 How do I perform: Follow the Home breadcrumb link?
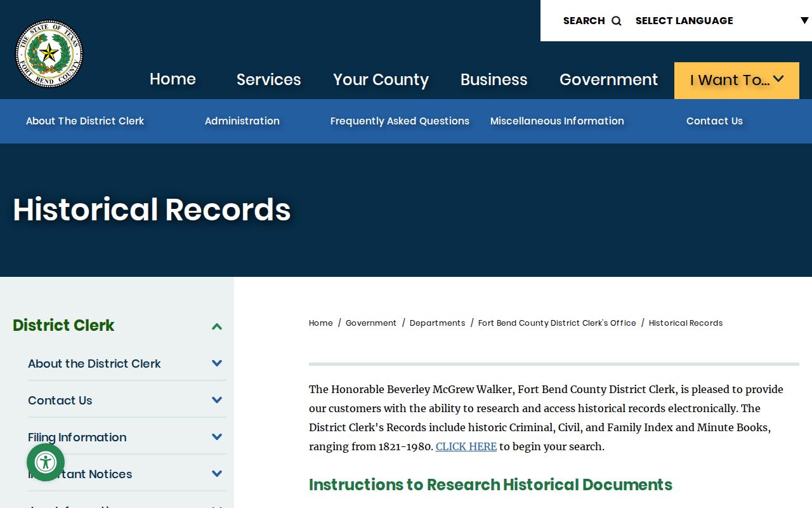[321, 323]
